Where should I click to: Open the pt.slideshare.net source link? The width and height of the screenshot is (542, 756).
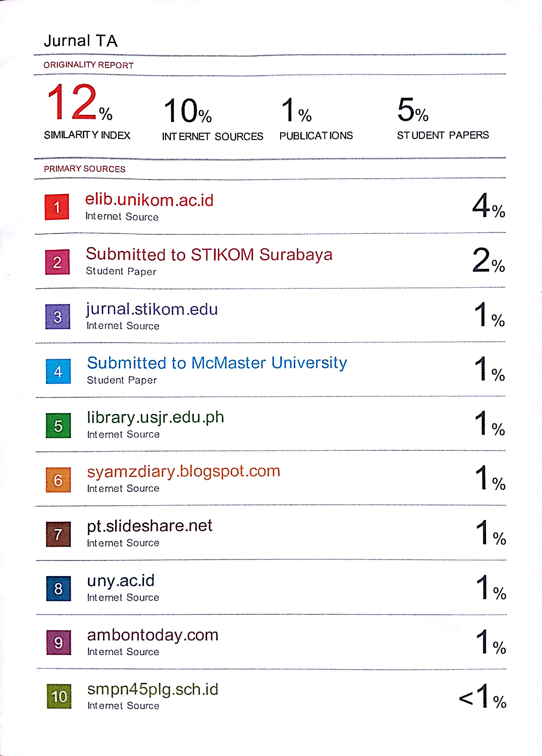click(x=149, y=526)
